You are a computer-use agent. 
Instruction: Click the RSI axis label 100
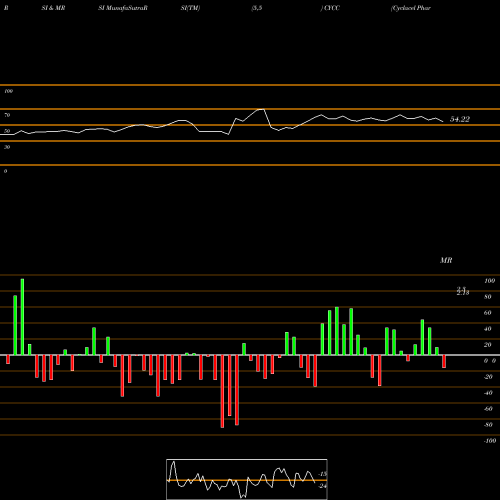click(x=8, y=91)
